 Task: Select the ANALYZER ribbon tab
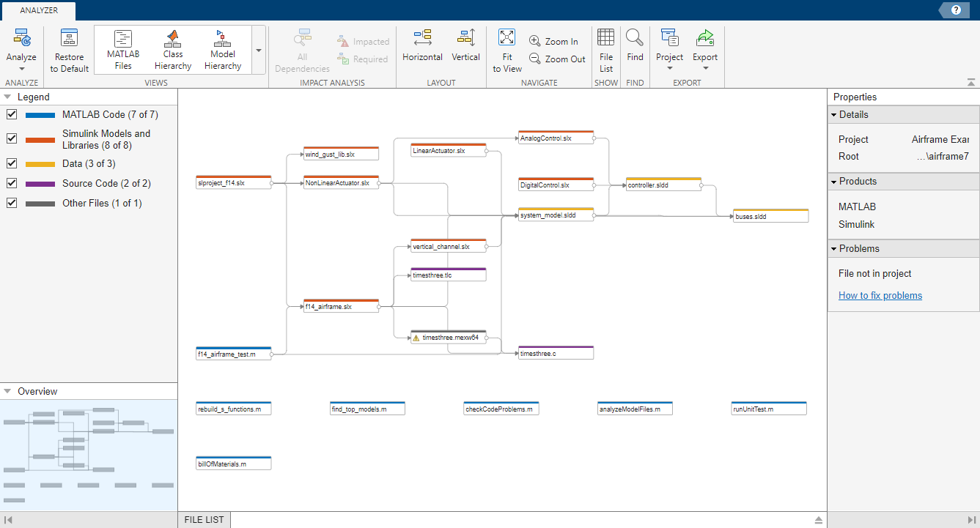coord(38,10)
